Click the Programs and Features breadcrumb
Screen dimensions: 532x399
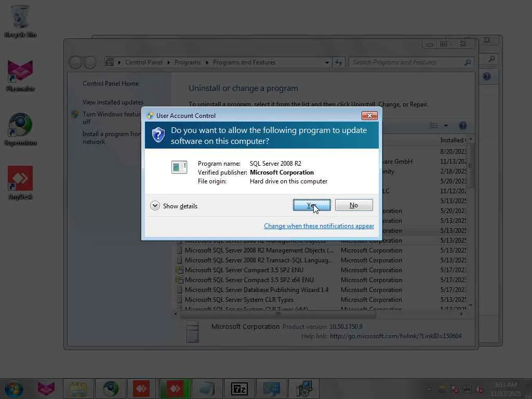[244, 62]
